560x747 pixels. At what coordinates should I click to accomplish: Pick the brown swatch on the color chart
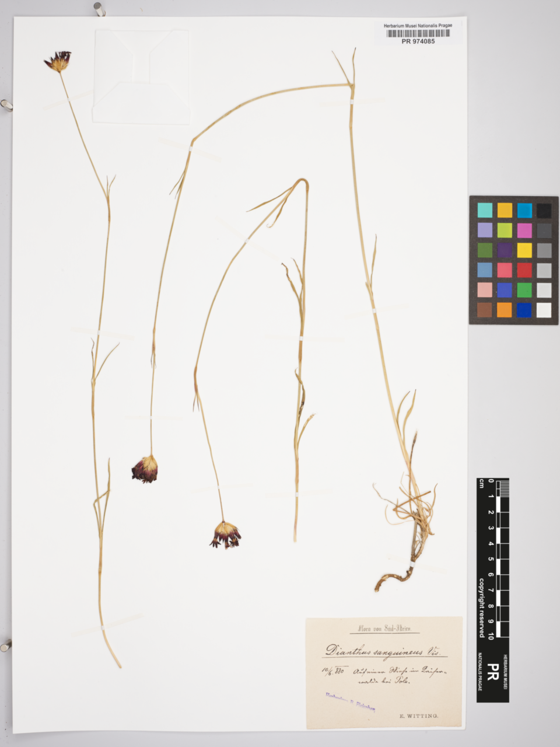(x=485, y=310)
